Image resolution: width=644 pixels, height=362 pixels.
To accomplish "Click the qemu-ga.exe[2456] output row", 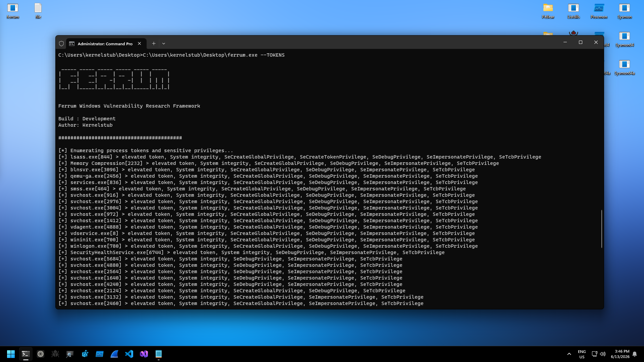I will 268,176.
